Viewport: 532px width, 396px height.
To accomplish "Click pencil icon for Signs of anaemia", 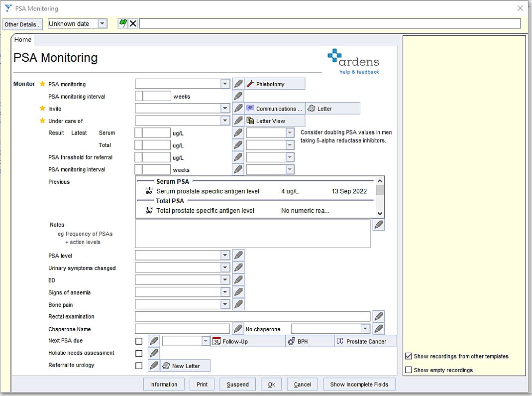I will pyautogui.click(x=238, y=292).
